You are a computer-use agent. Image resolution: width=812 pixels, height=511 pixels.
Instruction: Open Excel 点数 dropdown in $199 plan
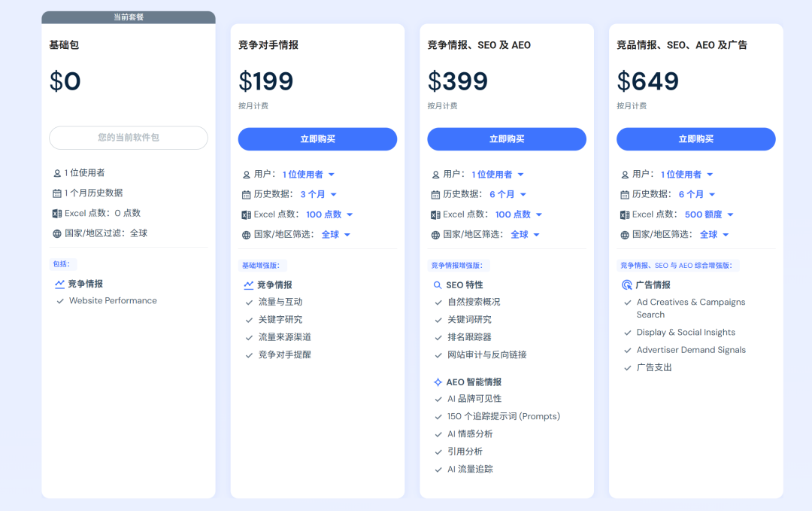point(329,214)
